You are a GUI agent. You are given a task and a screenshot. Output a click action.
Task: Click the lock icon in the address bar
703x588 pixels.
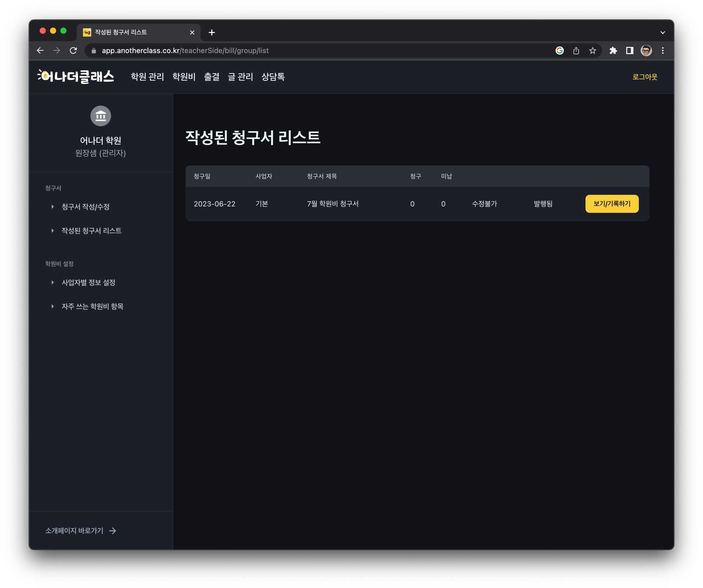click(x=93, y=51)
